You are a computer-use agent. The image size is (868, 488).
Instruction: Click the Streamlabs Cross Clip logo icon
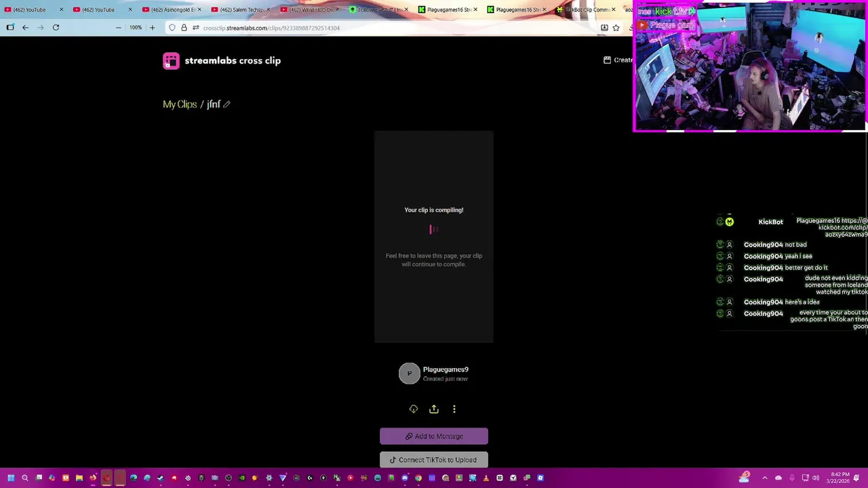[x=171, y=61]
